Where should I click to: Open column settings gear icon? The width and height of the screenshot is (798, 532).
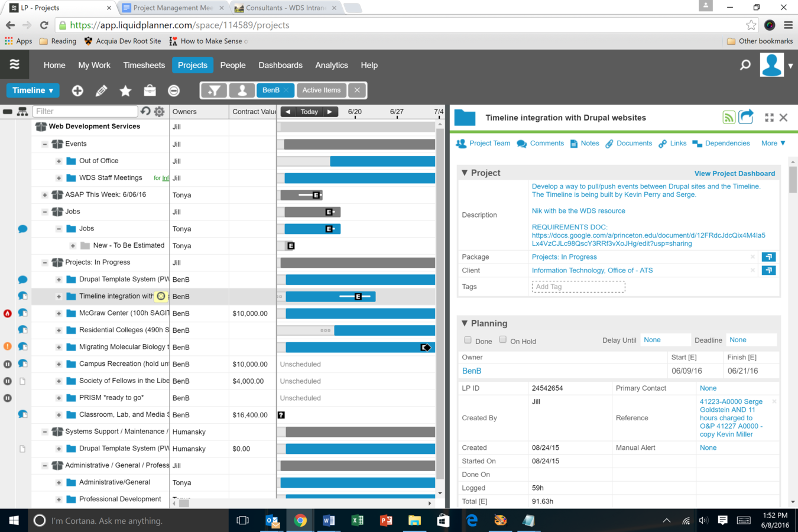(159, 111)
